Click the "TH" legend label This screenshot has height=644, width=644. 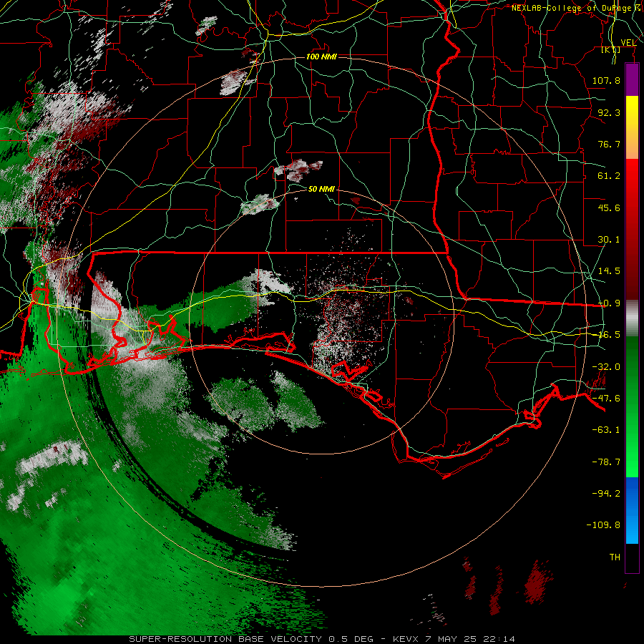[615, 557]
